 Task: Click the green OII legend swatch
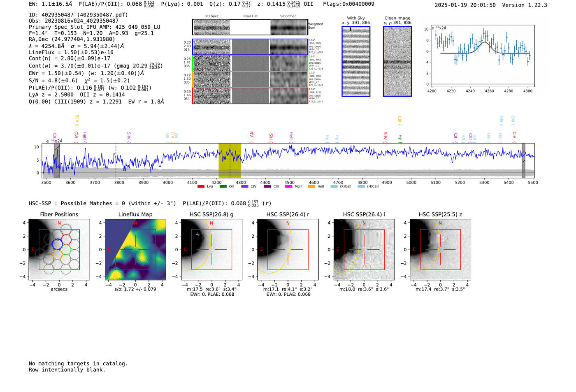(223, 186)
